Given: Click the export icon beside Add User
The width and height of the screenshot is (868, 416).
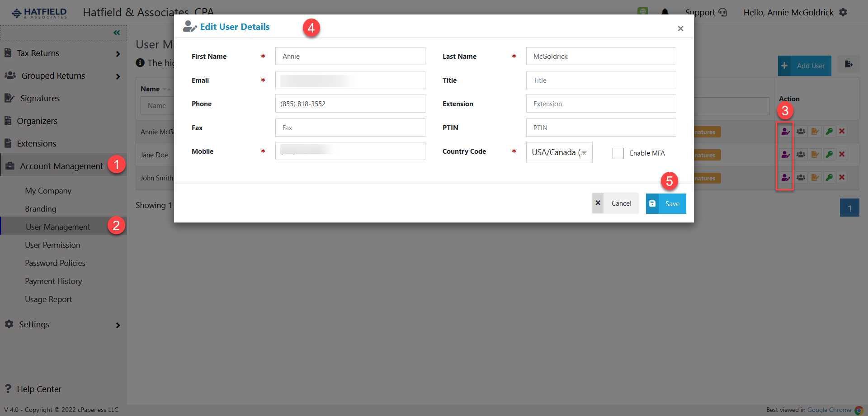Looking at the screenshot, I should (849, 65).
